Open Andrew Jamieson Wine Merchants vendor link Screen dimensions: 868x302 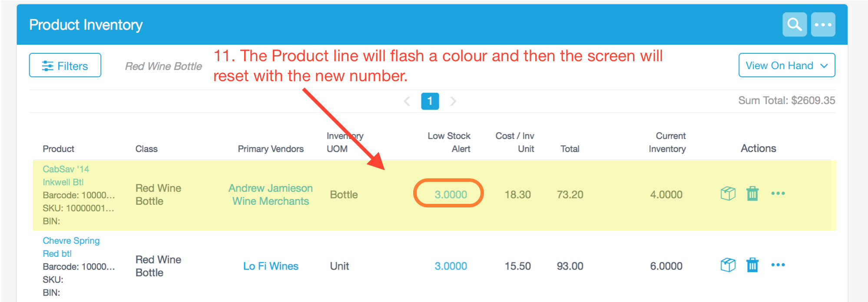click(x=271, y=195)
